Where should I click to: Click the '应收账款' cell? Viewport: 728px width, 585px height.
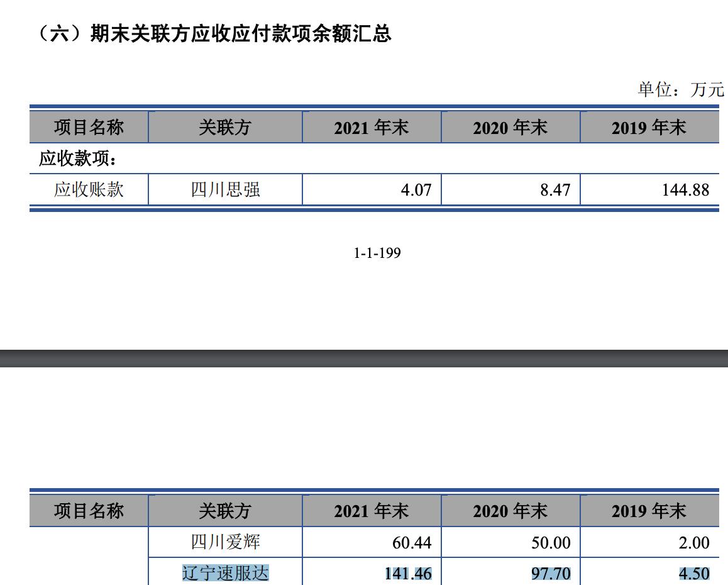[x=89, y=189]
